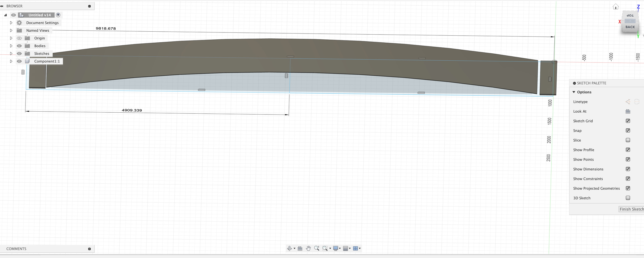
Task: Open the Grid and Snaps toolbar icon
Action: pyautogui.click(x=346, y=248)
